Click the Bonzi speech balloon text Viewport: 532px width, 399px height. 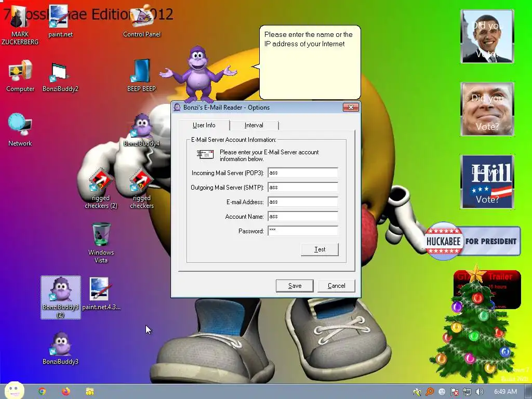pyautogui.click(x=309, y=39)
